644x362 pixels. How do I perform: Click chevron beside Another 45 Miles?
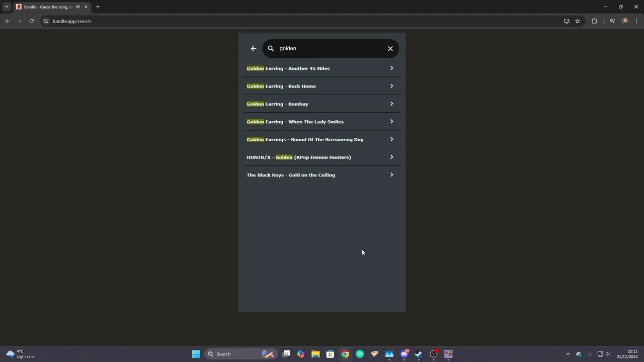(391, 68)
